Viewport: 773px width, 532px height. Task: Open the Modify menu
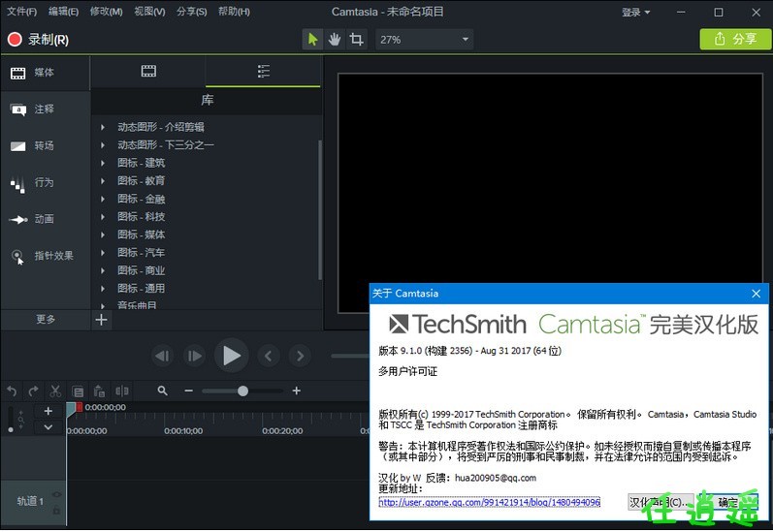pyautogui.click(x=106, y=12)
